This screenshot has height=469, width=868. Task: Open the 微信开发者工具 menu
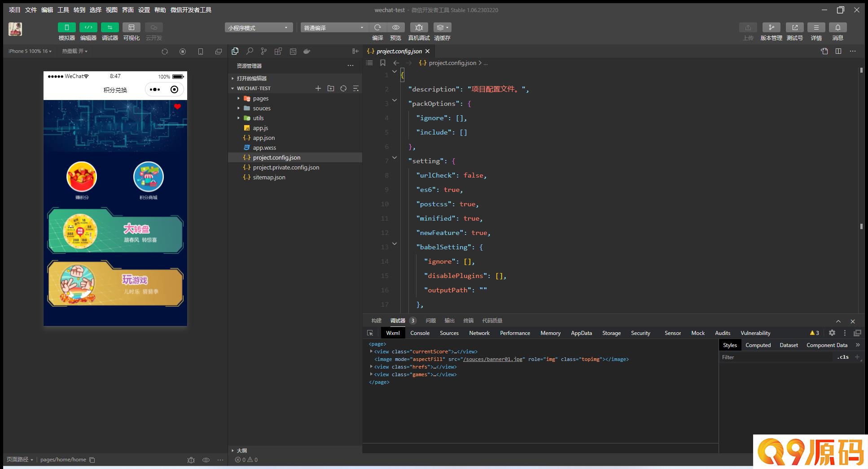(191, 10)
